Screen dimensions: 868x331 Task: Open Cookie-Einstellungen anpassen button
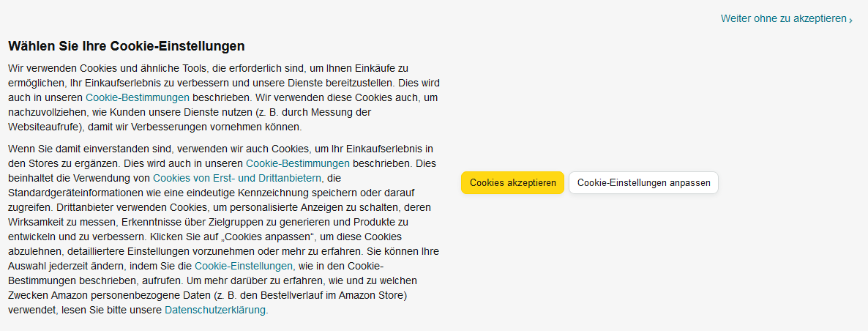point(643,183)
